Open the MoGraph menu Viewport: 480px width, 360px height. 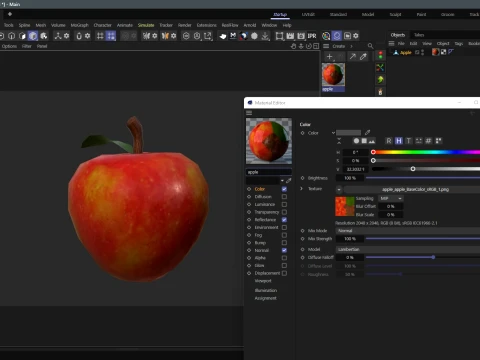(80, 25)
